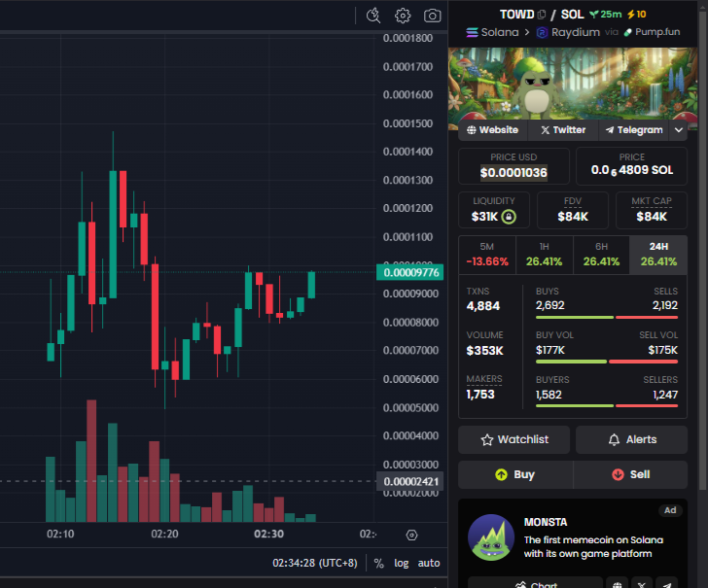708x588 pixels.
Task: Click the Ad badge label
Action: 670,510
